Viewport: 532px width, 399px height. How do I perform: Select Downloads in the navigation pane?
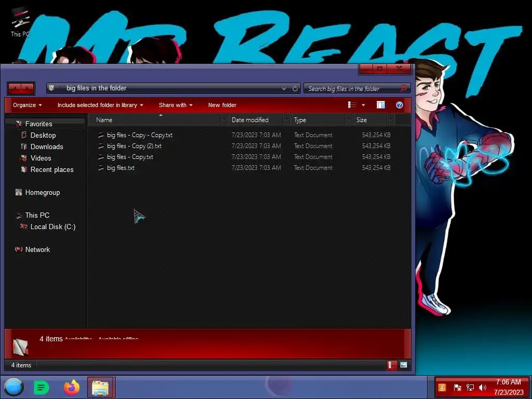point(47,147)
